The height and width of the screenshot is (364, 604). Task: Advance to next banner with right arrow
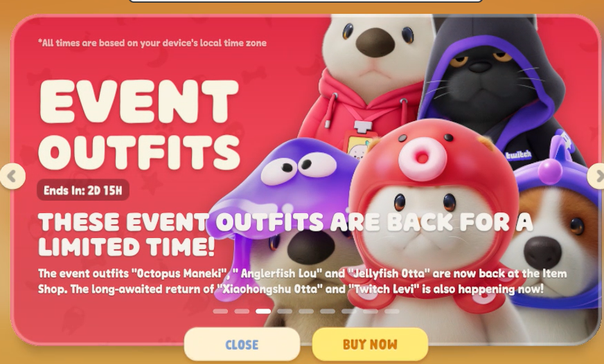tap(596, 176)
